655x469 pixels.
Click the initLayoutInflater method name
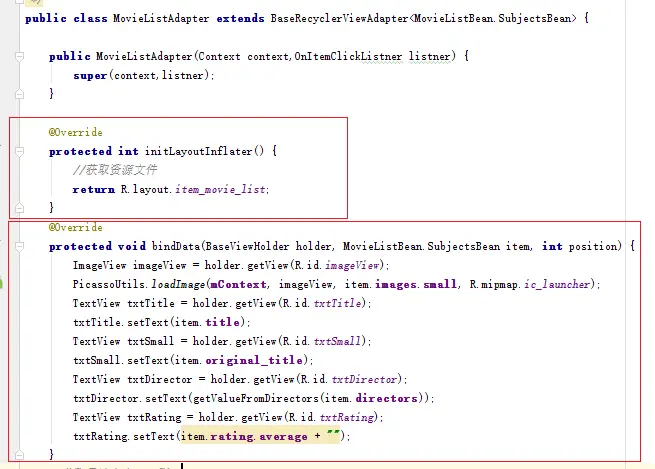pyautogui.click(x=198, y=151)
